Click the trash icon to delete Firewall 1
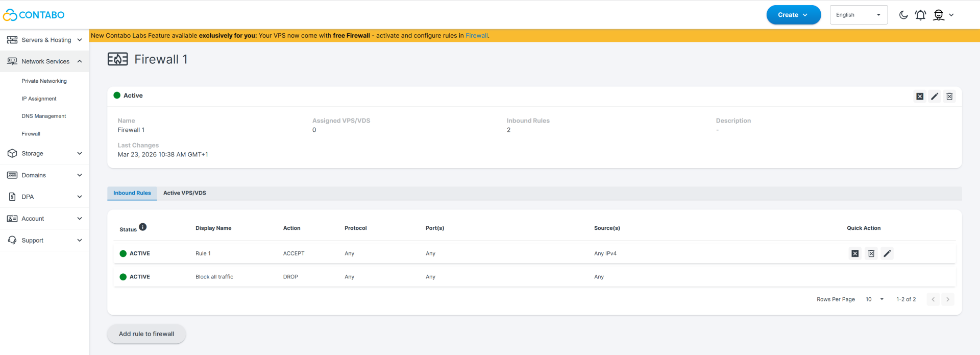 (x=949, y=97)
